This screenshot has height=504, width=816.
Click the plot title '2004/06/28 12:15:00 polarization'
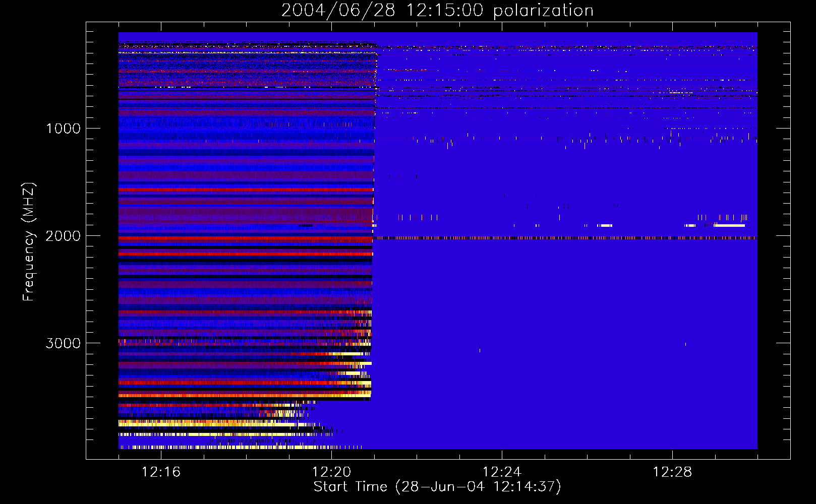[437, 10]
